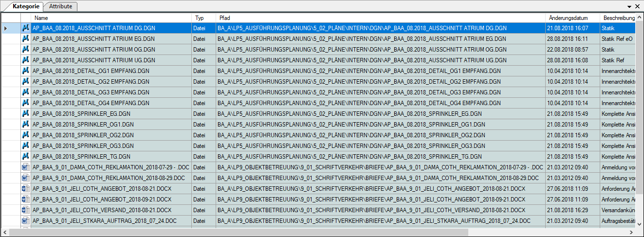The height and width of the screenshot is (237, 644).
Task: Sort by the Pfad column header
Action: pyautogui.click(x=380, y=18)
